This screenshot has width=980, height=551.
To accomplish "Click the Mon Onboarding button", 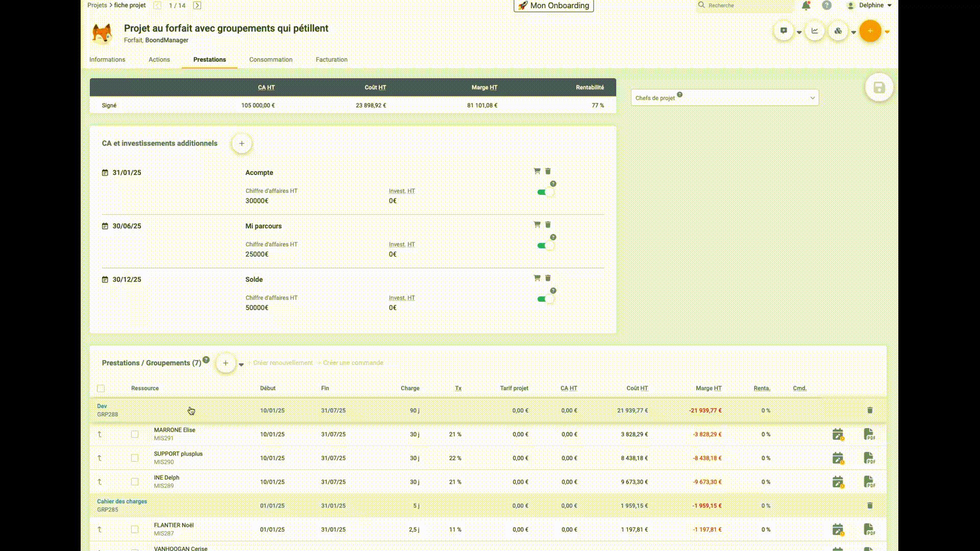I will 553,6.
